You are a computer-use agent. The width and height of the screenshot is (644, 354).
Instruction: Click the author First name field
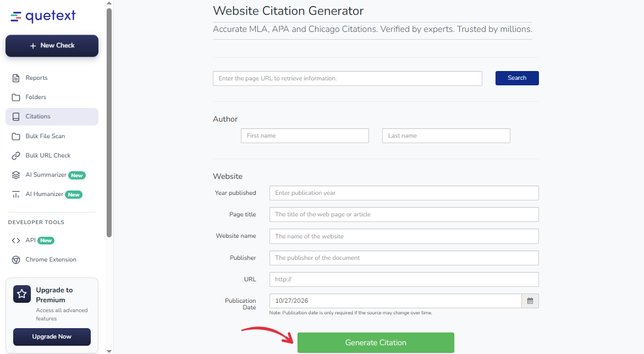click(x=305, y=135)
